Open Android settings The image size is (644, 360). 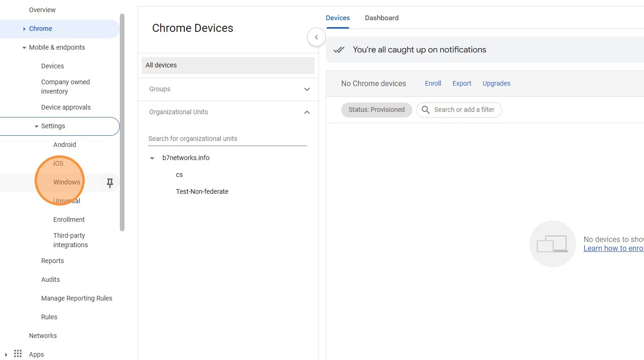click(65, 145)
